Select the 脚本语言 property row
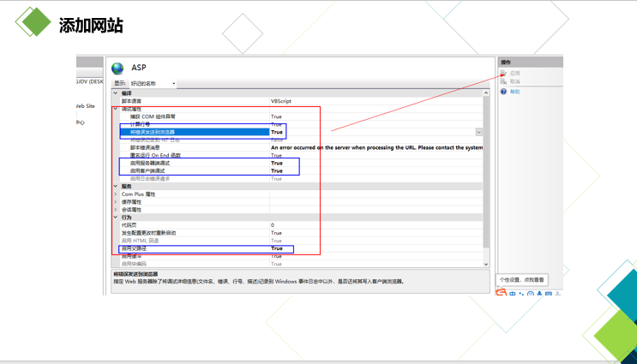637x364 pixels. (301, 101)
